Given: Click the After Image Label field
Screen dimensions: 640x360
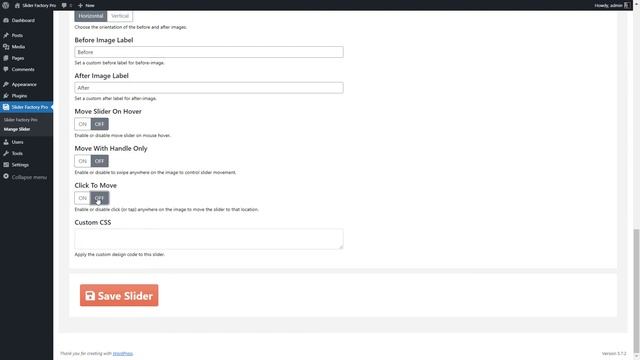Looking at the screenshot, I should [x=209, y=88].
